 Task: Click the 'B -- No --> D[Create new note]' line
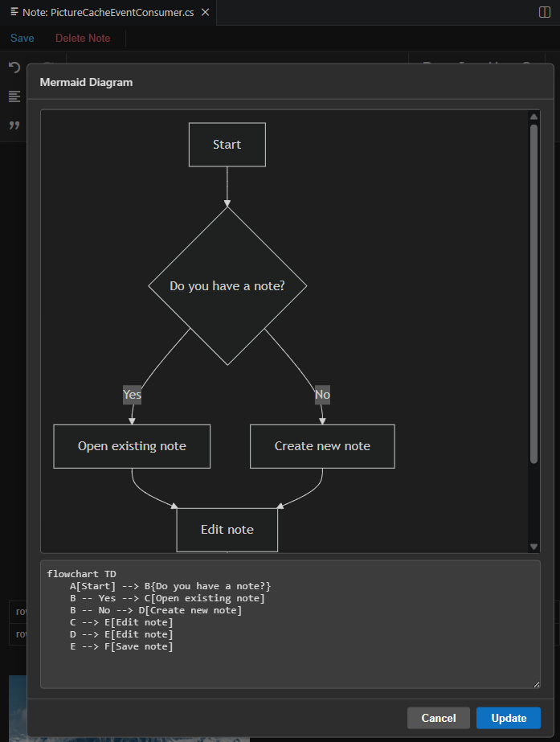(x=156, y=610)
